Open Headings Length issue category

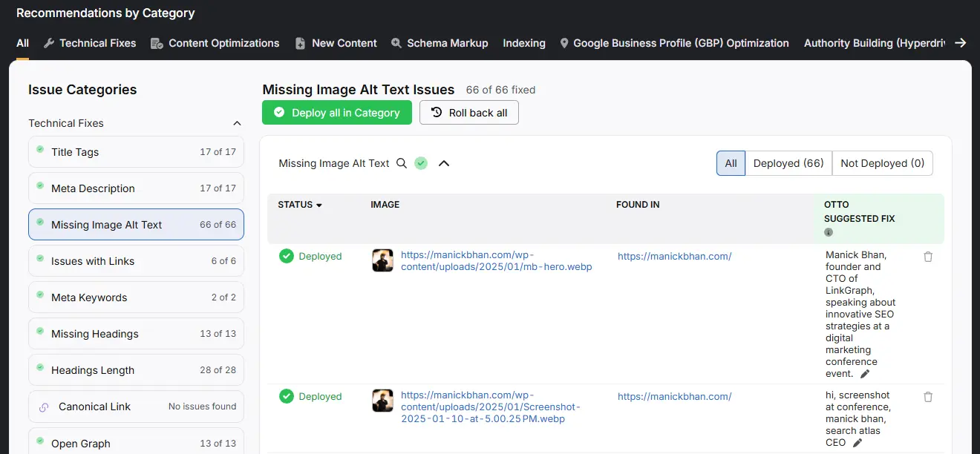point(136,370)
